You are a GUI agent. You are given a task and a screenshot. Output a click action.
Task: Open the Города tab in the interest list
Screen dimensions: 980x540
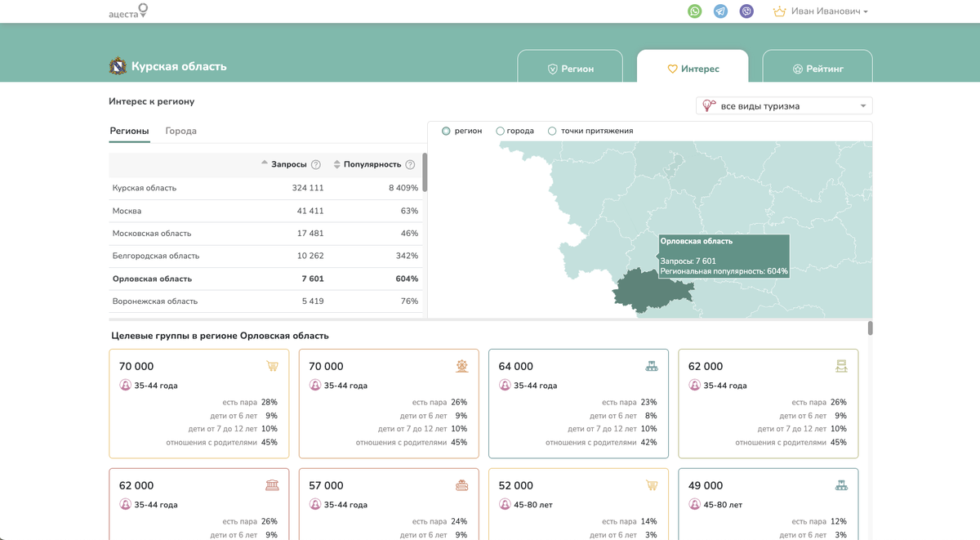pos(180,131)
